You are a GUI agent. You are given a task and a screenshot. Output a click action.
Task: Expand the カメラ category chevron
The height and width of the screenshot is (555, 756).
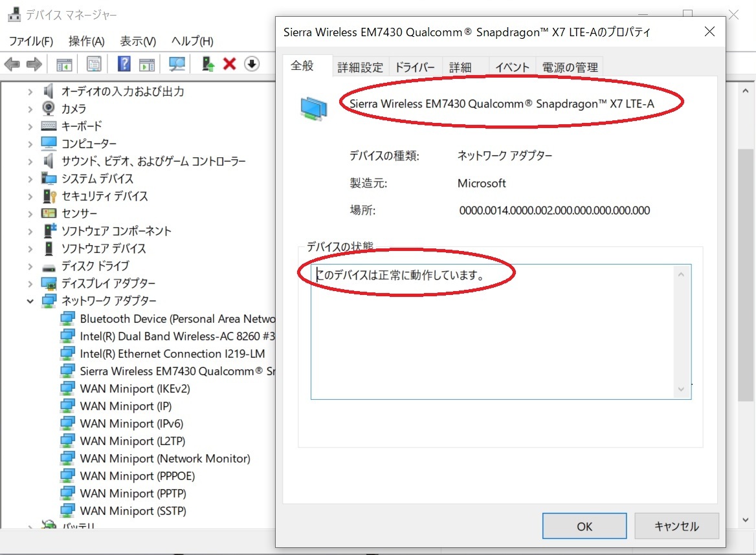pyautogui.click(x=30, y=109)
